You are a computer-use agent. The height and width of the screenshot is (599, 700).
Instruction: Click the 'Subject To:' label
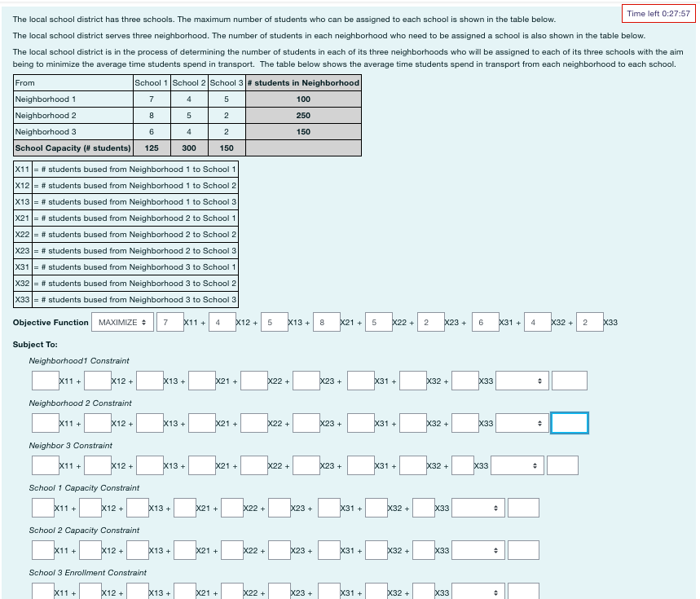(35, 345)
